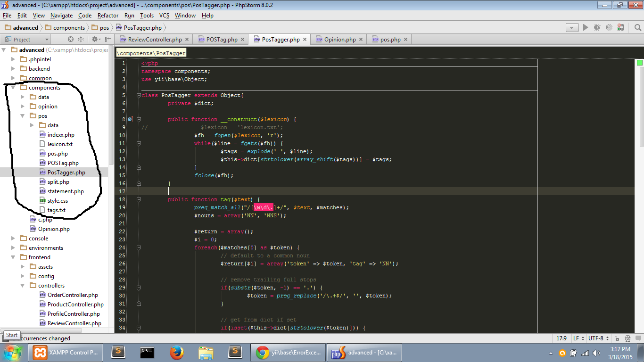Screen dimensions: 644x362
Task: Click the power battery tray icon
Action: [573, 353]
